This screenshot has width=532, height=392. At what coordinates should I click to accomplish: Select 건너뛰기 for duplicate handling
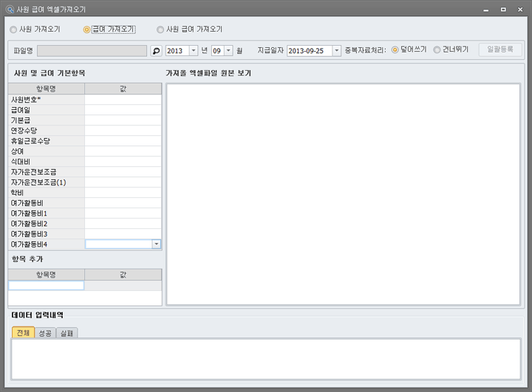[x=437, y=50]
